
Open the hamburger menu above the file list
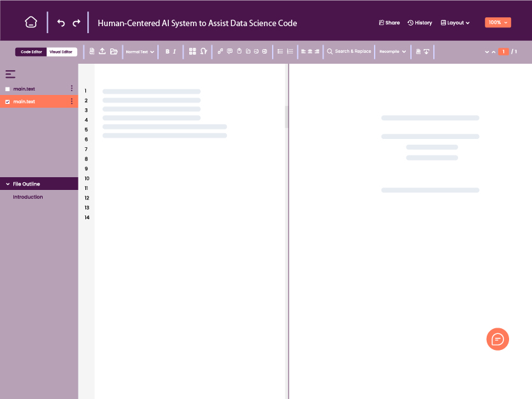10,74
